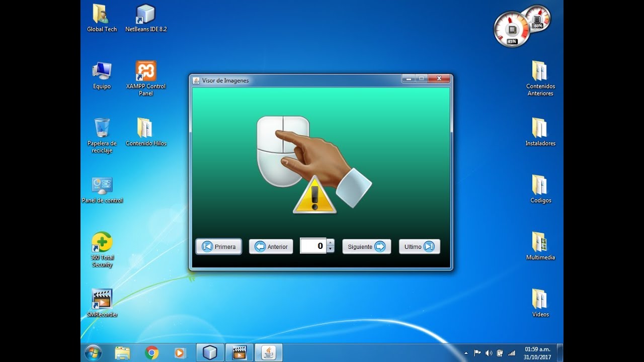Viewport: 644px width, 362px height.
Task: Switch to SMRecorder in the taskbar
Action: [x=239, y=352]
